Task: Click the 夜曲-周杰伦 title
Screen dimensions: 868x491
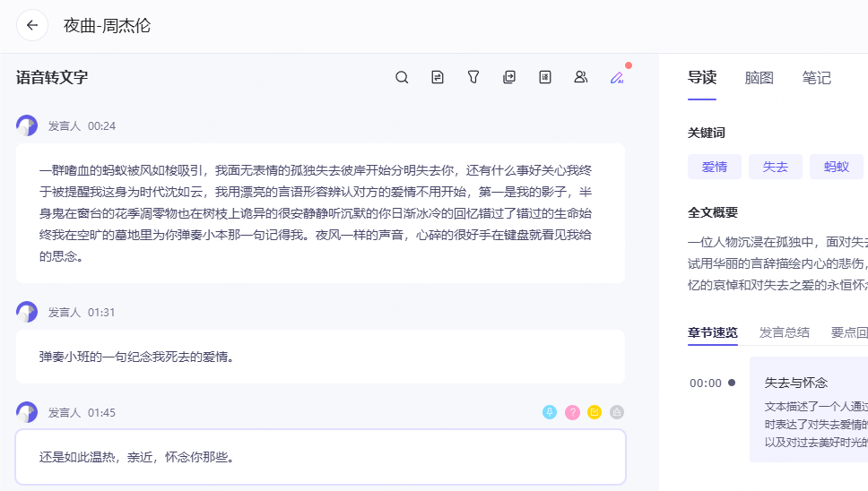Action: pos(107,25)
